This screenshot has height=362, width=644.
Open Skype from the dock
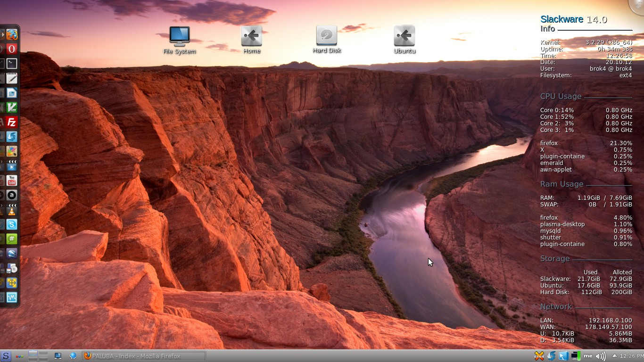pos(12,224)
